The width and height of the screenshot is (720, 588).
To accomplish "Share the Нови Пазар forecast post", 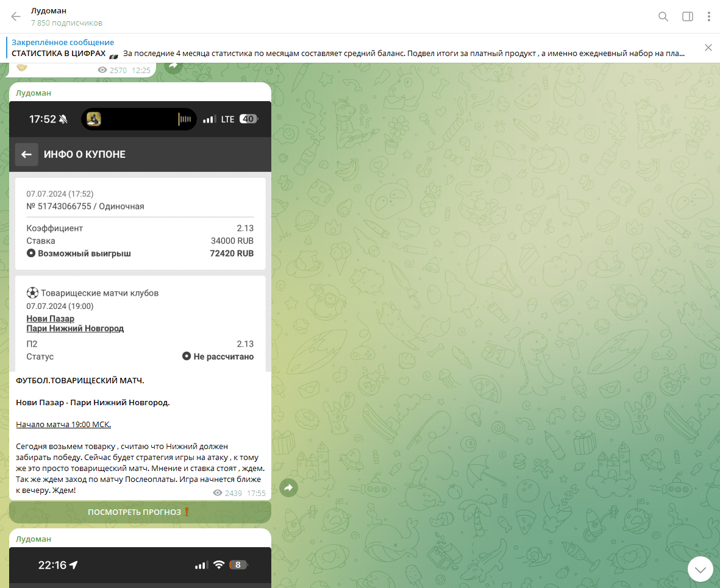I will click(x=289, y=487).
